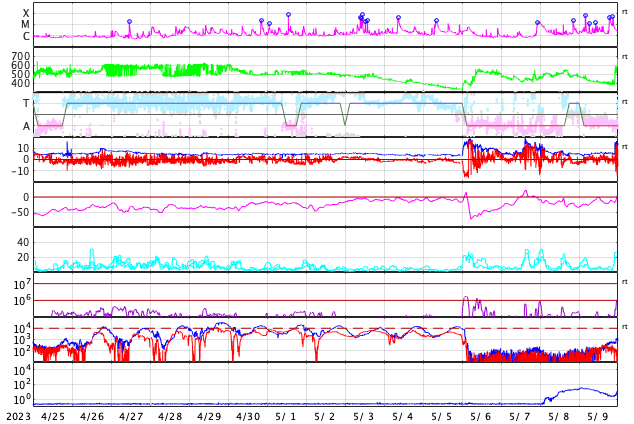Image resolution: width=634 pixels, height=424 pixels.
Task: Click the flare marker on the 4/27 peak
Action: pyautogui.click(x=129, y=21)
